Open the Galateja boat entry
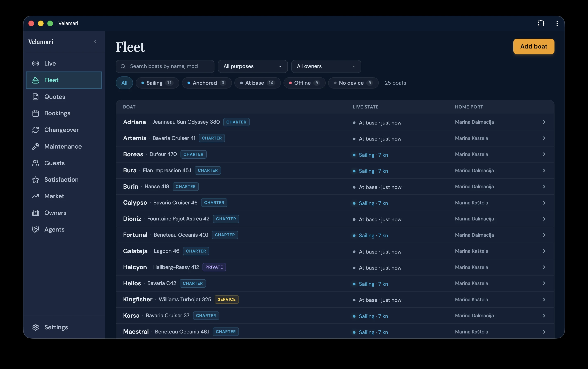Screen dimensions: 588x369 [x=335, y=251]
